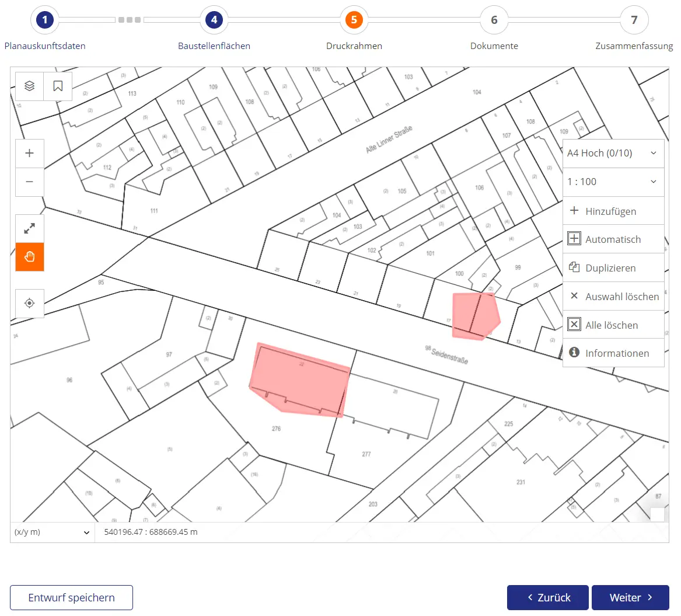Click the bookmark icon on the map

click(x=57, y=86)
